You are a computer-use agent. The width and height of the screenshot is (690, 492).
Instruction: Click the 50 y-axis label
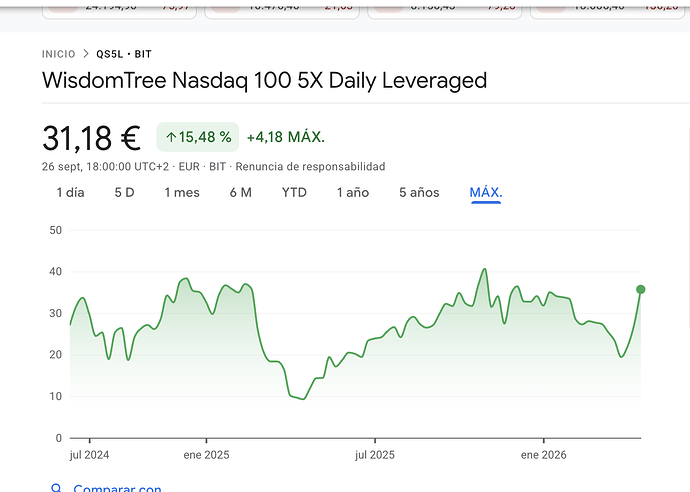(55, 230)
